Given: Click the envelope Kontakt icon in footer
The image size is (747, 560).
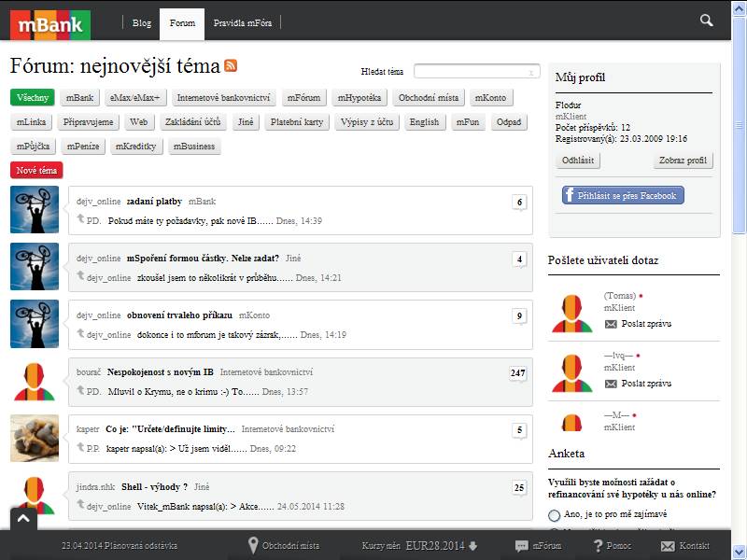Looking at the screenshot, I should point(668,546).
